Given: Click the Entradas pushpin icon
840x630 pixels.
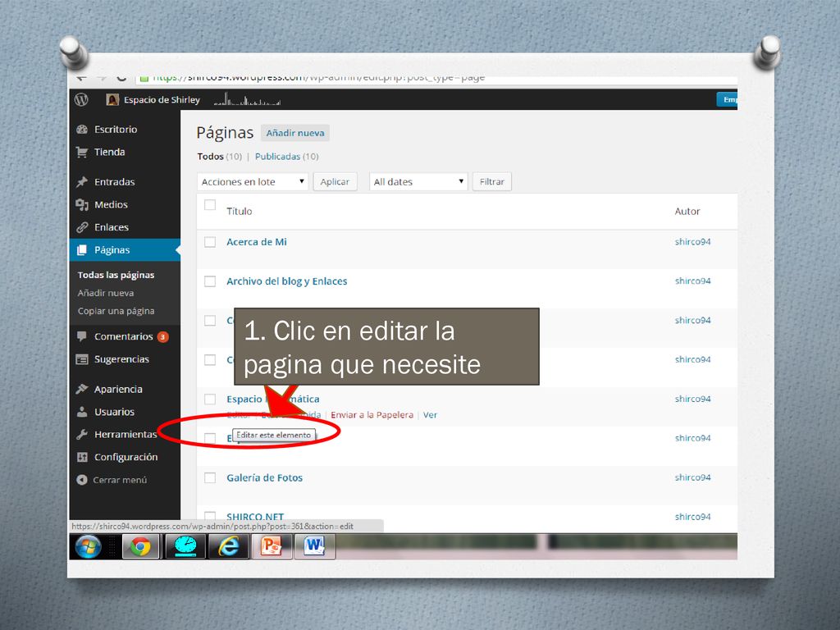Looking at the screenshot, I should (82, 181).
